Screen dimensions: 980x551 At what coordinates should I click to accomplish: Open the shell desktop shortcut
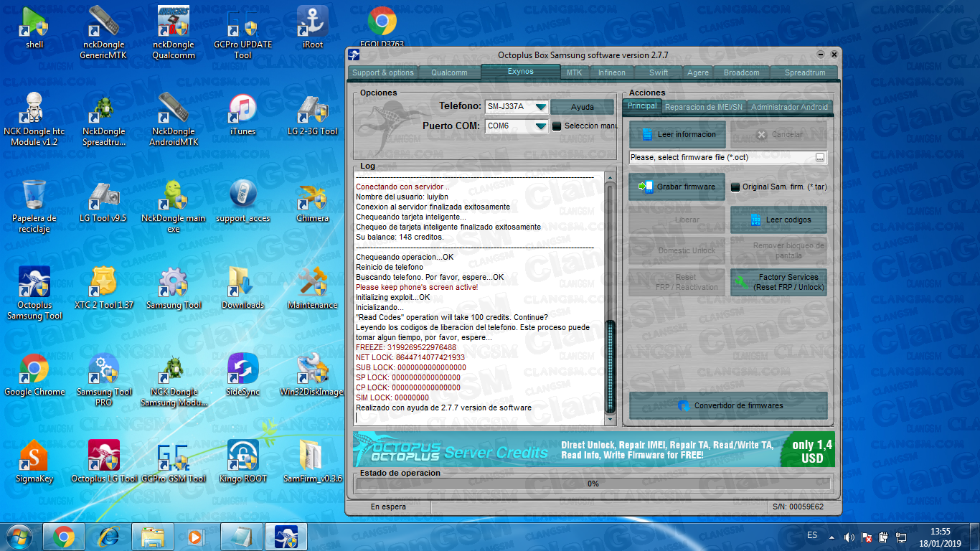pos(34,29)
